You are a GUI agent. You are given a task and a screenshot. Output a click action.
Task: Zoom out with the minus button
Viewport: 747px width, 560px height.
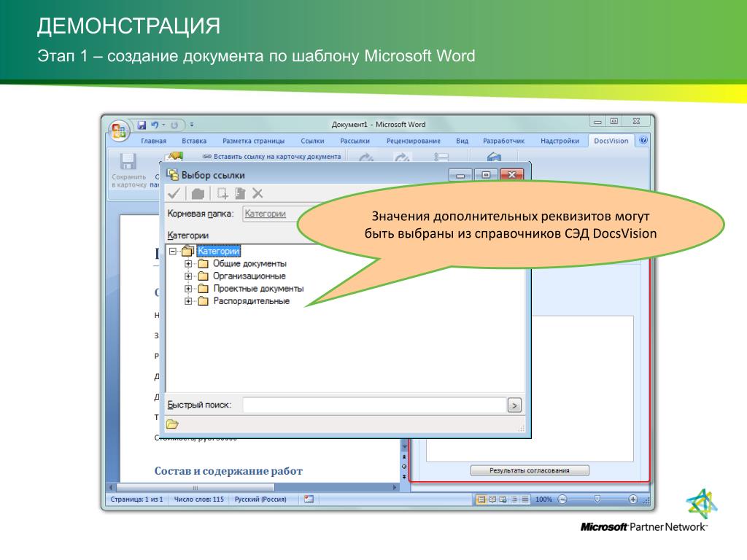[562, 499]
